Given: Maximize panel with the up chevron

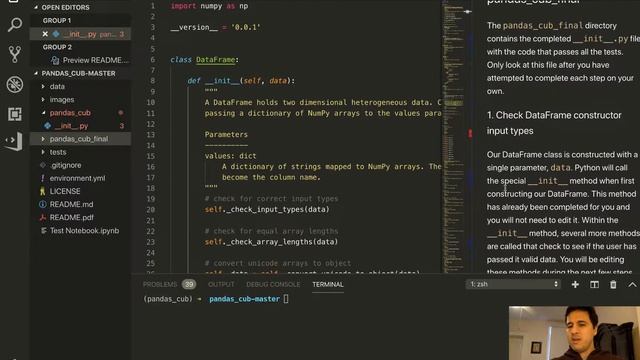Looking at the screenshot, I should pos(632,284).
